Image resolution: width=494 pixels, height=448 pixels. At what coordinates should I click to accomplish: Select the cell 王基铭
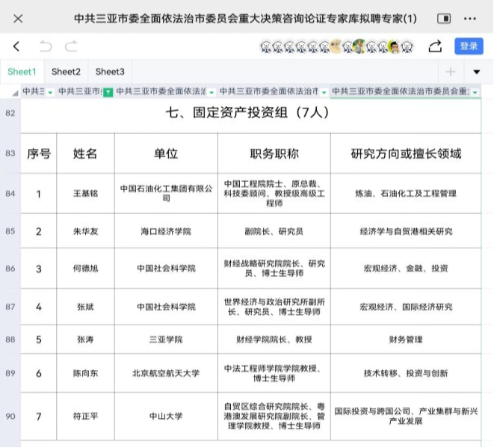[85, 193]
